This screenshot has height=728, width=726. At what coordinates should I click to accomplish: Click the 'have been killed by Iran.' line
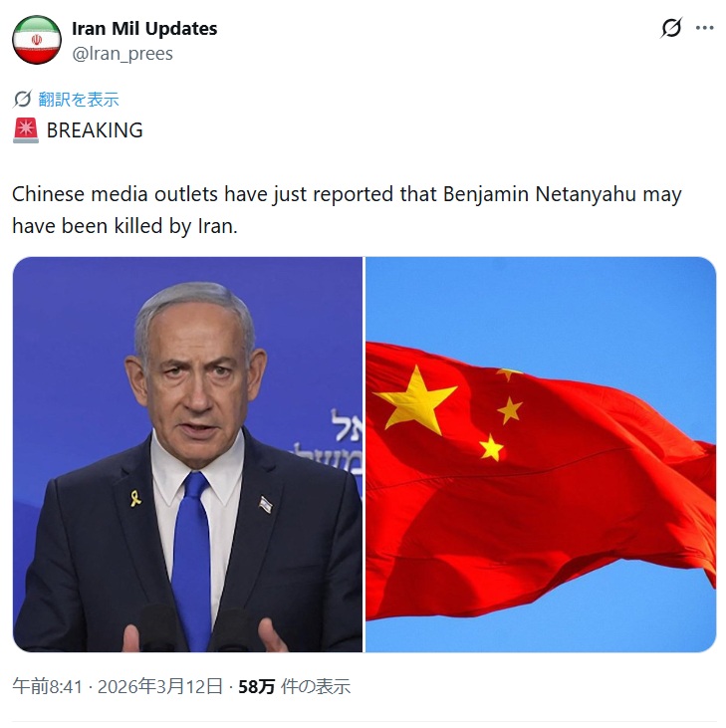[124, 226]
